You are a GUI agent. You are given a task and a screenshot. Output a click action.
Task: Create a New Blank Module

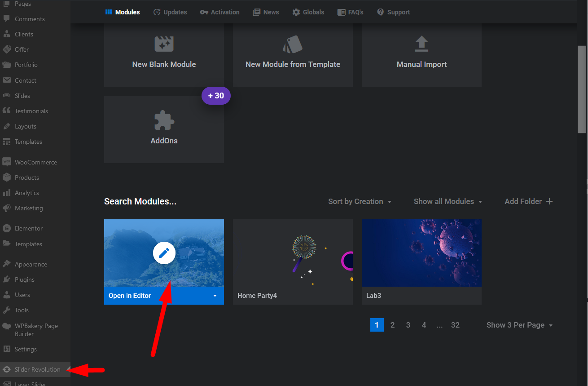[164, 55]
